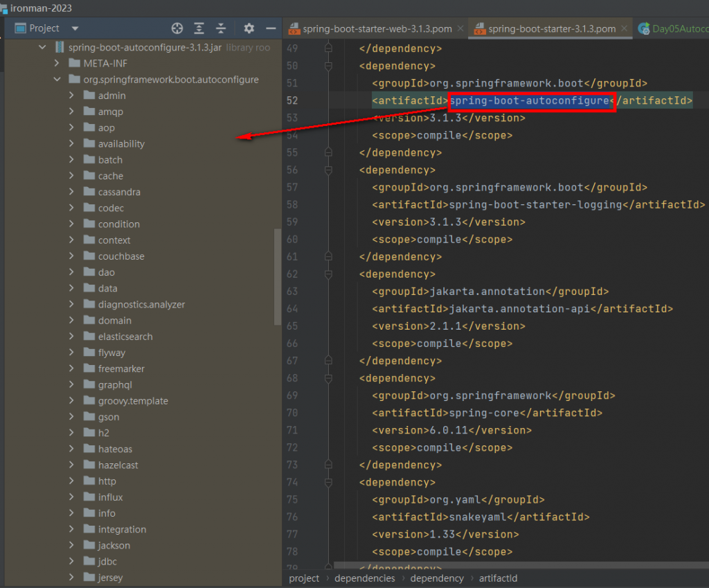This screenshot has width=709, height=588.
Task: Hide the Project tool window with the minus icon
Action: click(x=271, y=28)
